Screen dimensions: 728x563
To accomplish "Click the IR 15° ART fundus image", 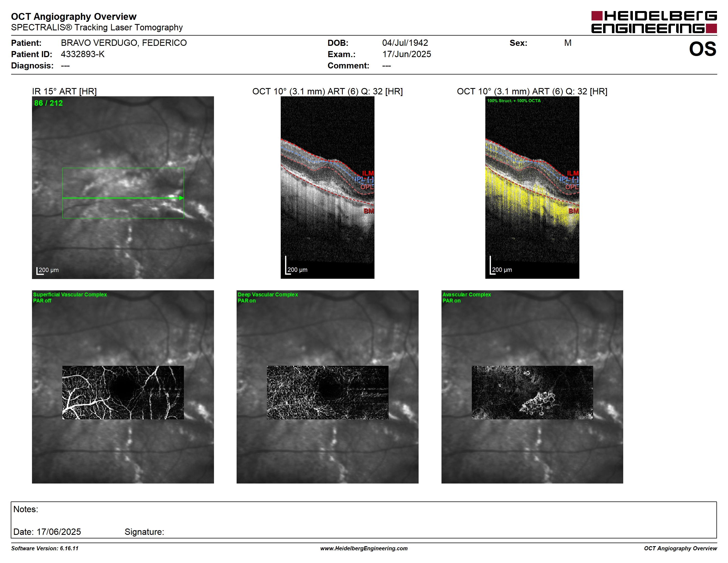I will click(x=123, y=187).
